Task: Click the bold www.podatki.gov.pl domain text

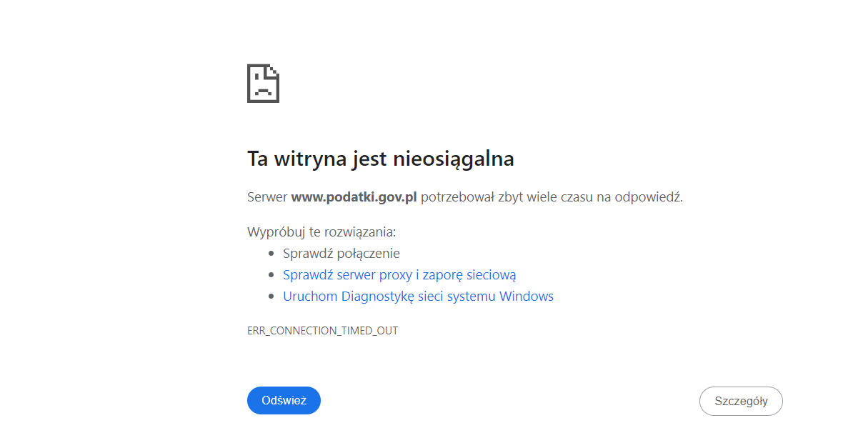Action: coord(354,197)
